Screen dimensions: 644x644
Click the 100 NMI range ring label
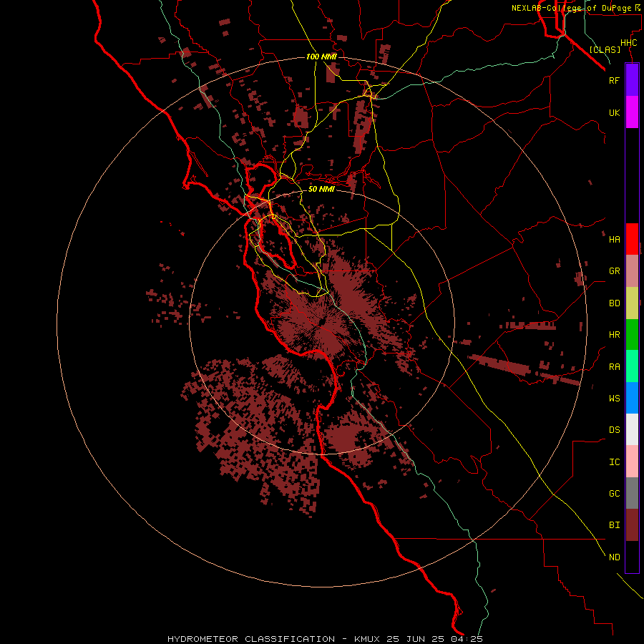point(321,57)
